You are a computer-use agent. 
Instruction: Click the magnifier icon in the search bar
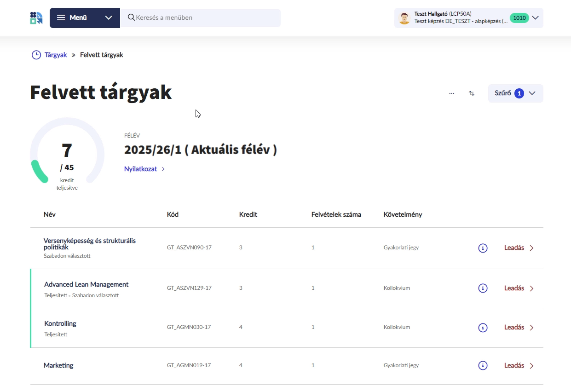(x=131, y=17)
